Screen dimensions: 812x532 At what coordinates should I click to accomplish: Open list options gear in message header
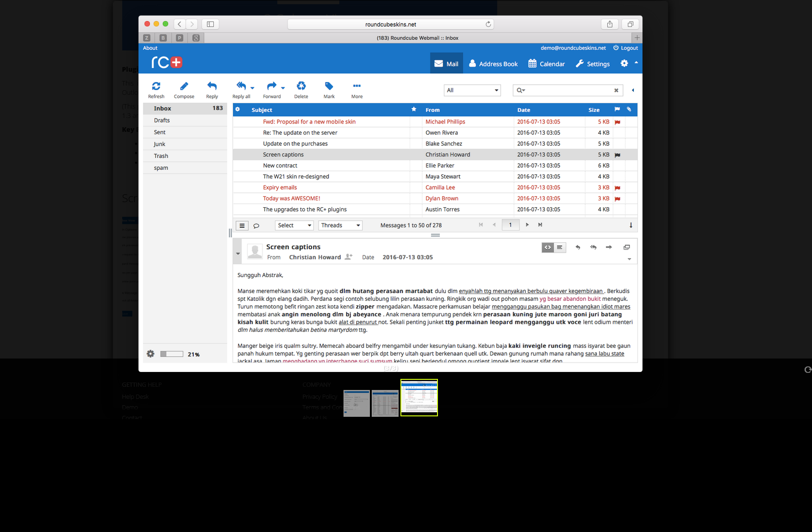point(237,110)
